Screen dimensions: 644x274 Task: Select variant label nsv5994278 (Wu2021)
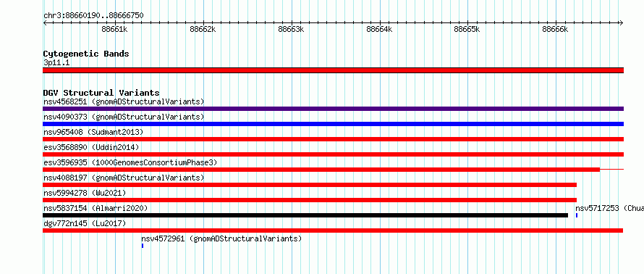point(85,193)
